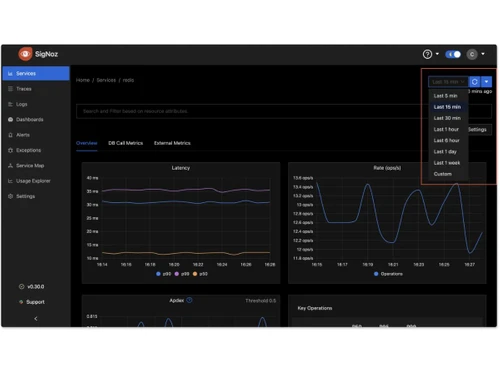Open Services in the sidebar
The image size is (500, 375).
tap(36, 73)
